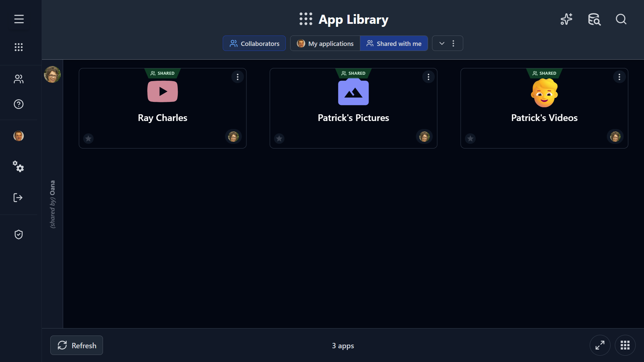Open the Ray Charles video app icon
Screen dimensions: 644x362
tap(163, 92)
